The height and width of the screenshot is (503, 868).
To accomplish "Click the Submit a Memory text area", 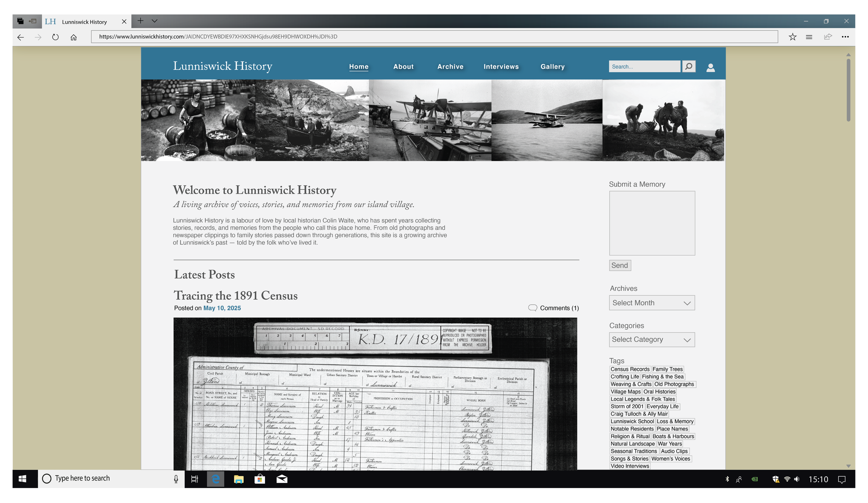I will click(652, 223).
